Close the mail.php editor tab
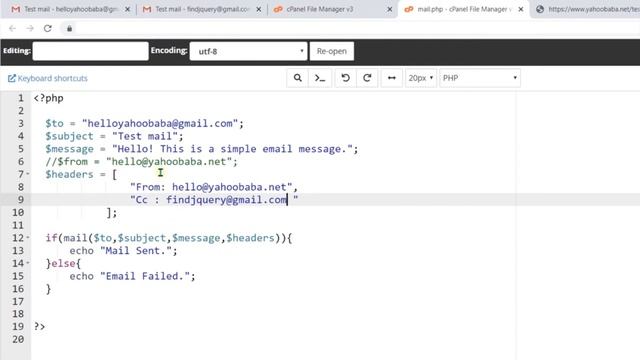The width and height of the screenshot is (640, 360). pos(521,9)
